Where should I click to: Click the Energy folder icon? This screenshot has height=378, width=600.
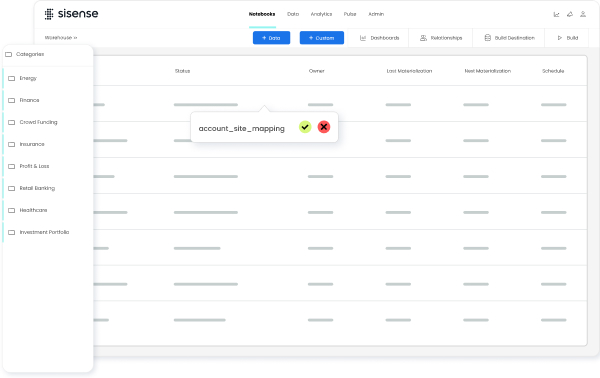pyautogui.click(x=11, y=78)
